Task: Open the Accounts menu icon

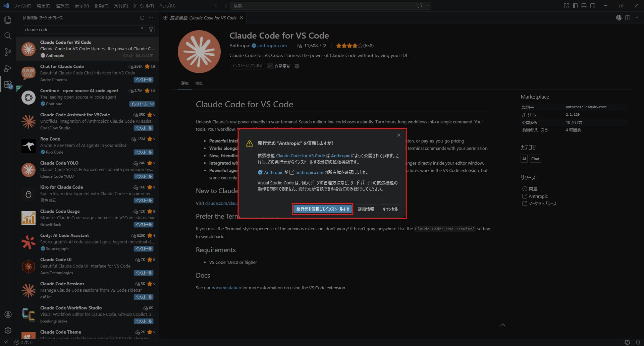Action: coord(8,314)
